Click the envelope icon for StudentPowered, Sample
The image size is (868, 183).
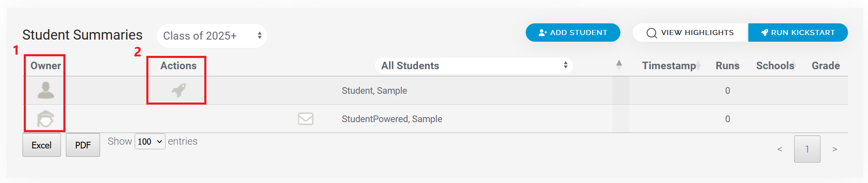pos(306,119)
